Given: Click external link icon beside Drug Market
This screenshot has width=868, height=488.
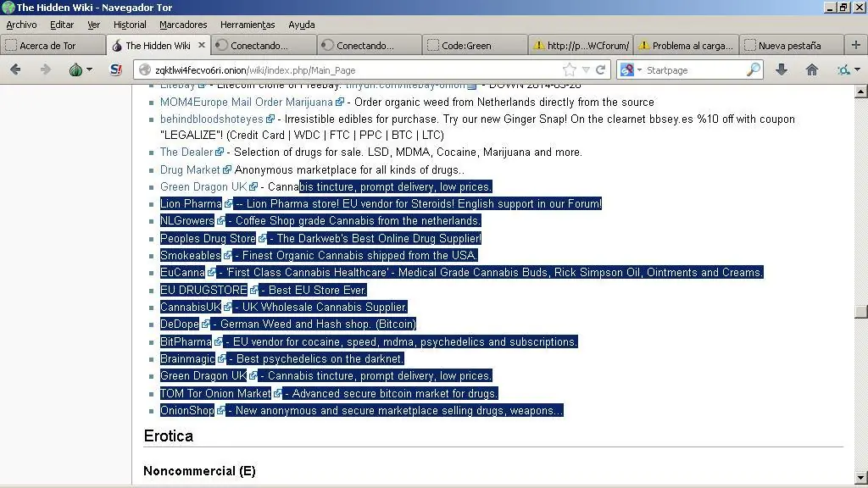Looking at the screenshot, I should [227, 169].
